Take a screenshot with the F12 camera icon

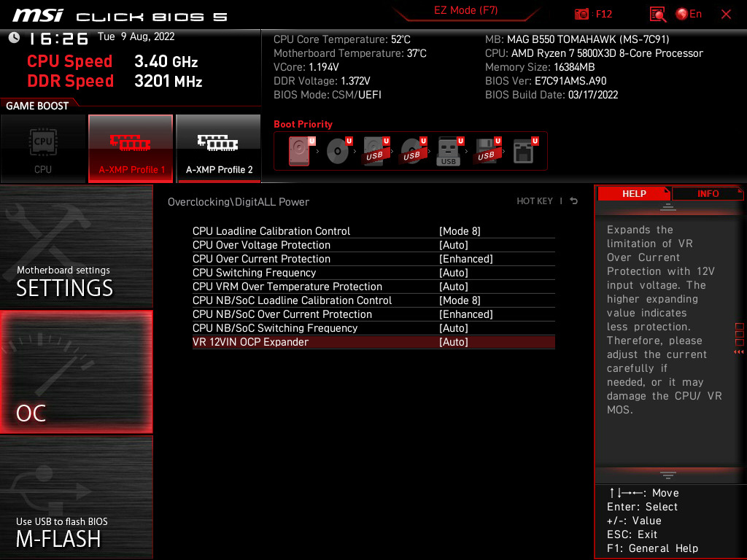pyautogui.click(x=581, y=15)
